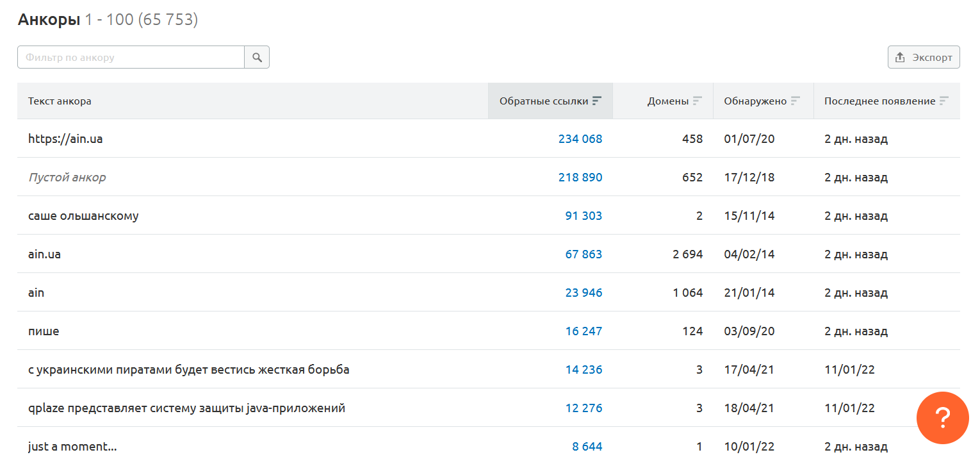This screenshot has height=457, width=980.
Task: Sort by Обратные ссылки column icon
Action: [x=597, y=101]
